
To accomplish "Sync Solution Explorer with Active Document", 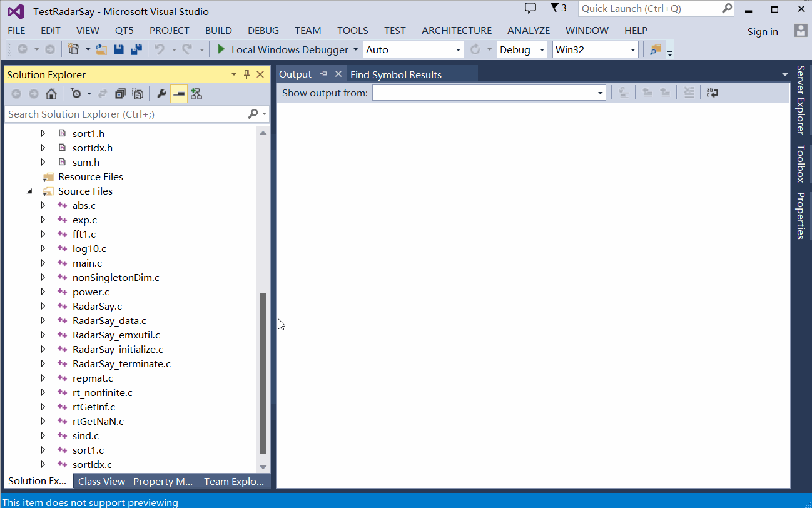I will pos(101,93).
